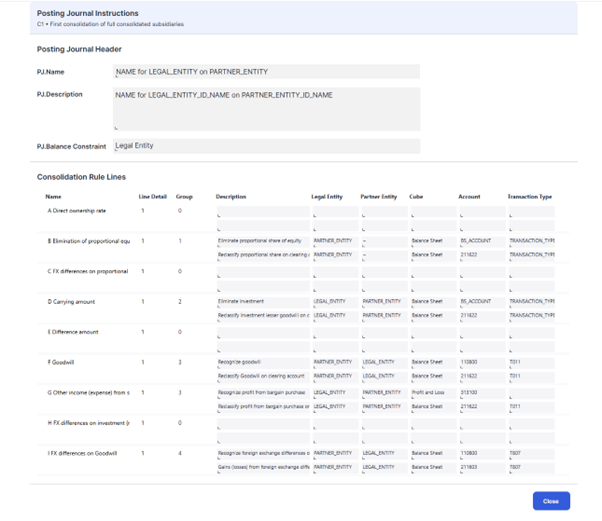Click the Close button
The width and height of the screenshot is (602, 521).
pyautogui.click(x=551, y=501)
